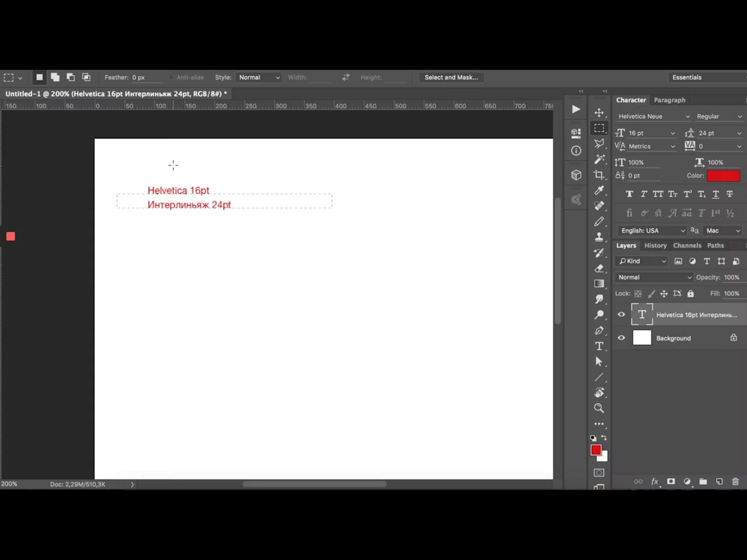
Task: Select the Eraser tool
Action: point(599,268)
